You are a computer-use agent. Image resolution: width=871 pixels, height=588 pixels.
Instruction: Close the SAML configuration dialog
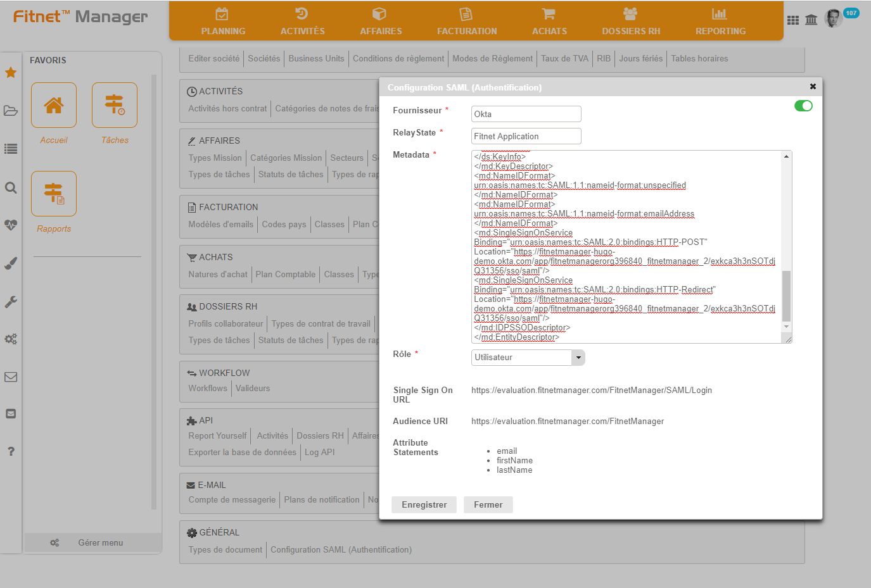coord(813,87)
